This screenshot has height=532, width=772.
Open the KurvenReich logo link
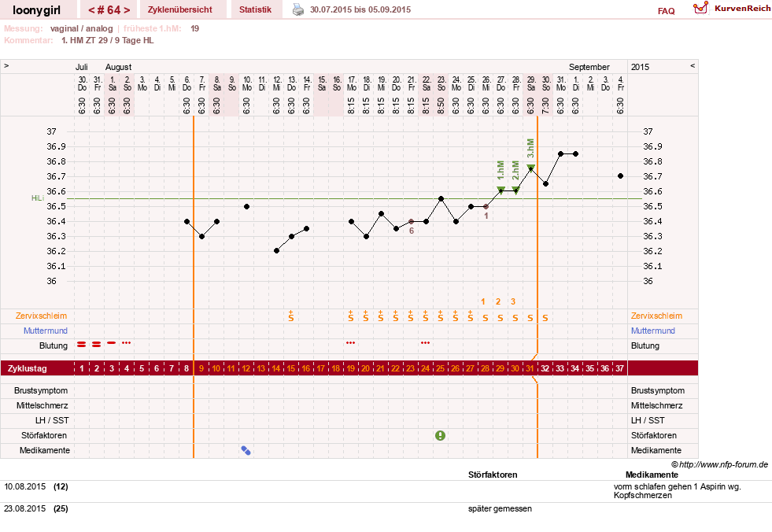click(x=732, y=9)
